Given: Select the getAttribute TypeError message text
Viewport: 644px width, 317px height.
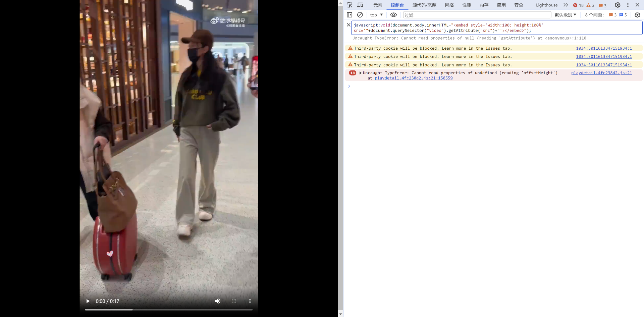Looking at the screenshot, I should [x=469, y=38].
